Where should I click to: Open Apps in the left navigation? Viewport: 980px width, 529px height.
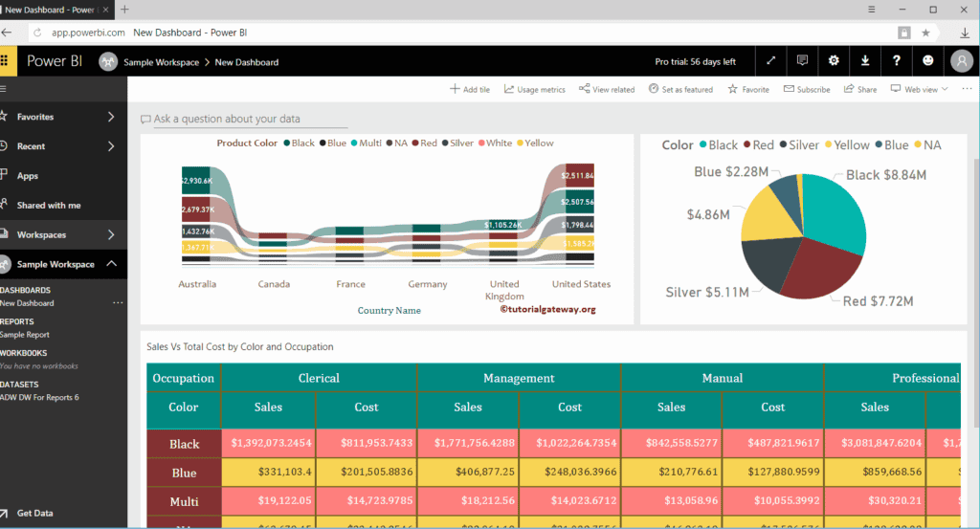28,176
